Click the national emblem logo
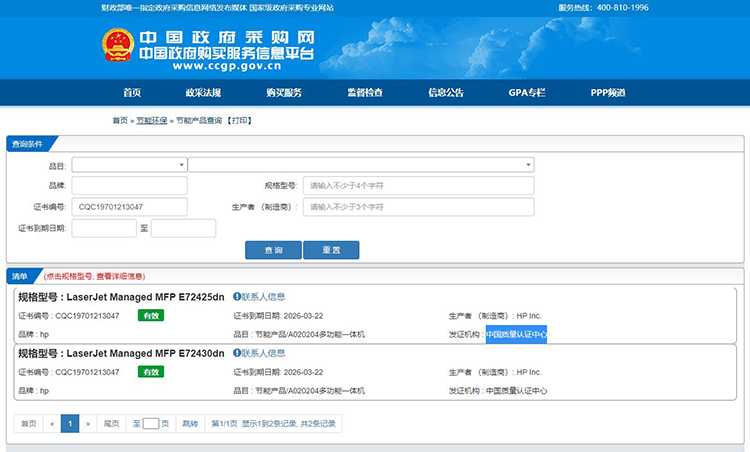Image resolution: width=750 pixels, height=452 pixels. (118, 45)
